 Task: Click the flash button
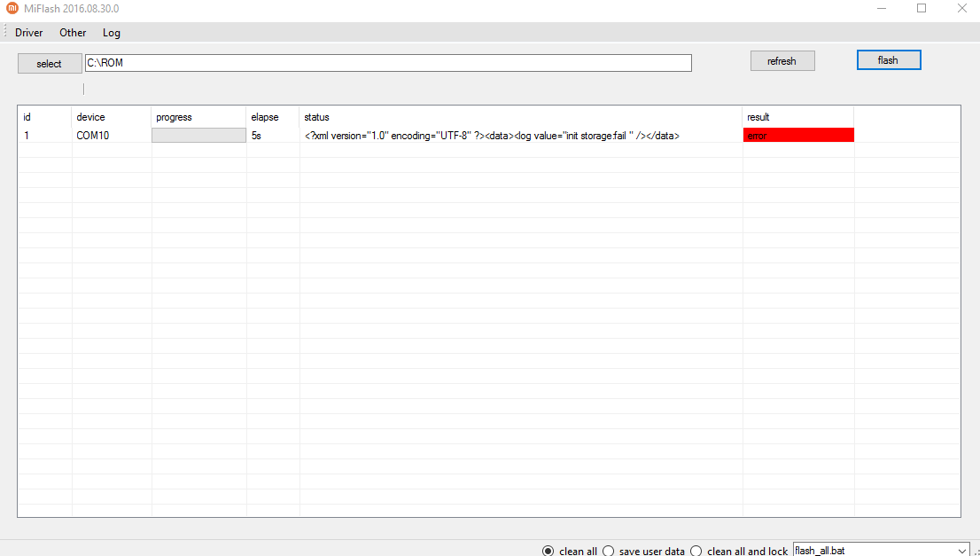(x=888, y=60)
